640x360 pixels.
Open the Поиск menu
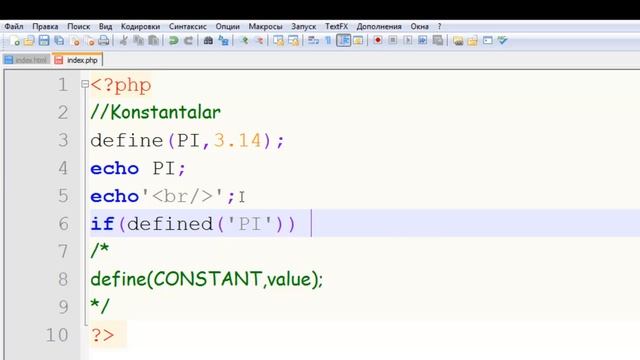click(78, 27)
